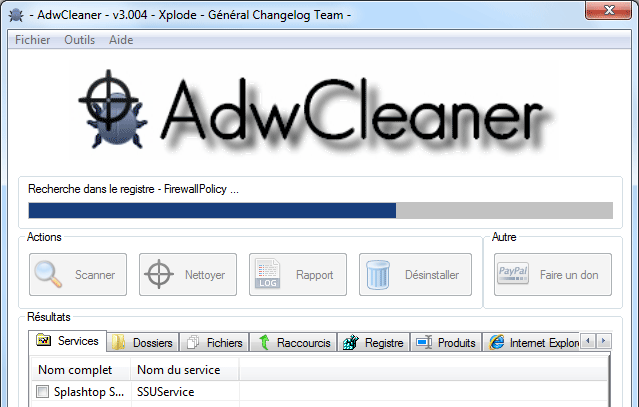The height and width of the screenshot is (407, 639).
Task: Click the Scanner button label
Action: point(95,275)
